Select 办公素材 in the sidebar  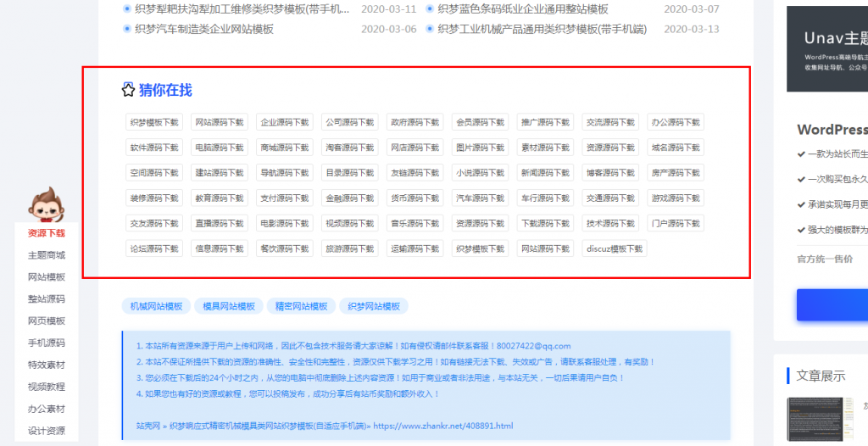click(47, 409)
